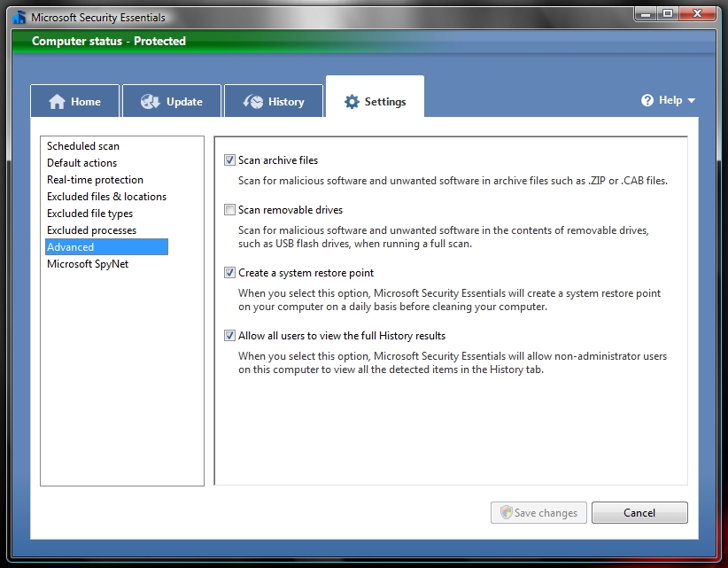Maximize the Security Essentials window
This screenshot has height=568, width=728.
coord(668,14)
